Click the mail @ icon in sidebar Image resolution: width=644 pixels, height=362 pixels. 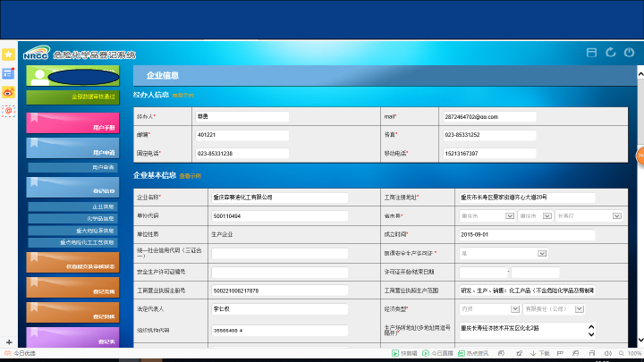[x=8, y=111]
